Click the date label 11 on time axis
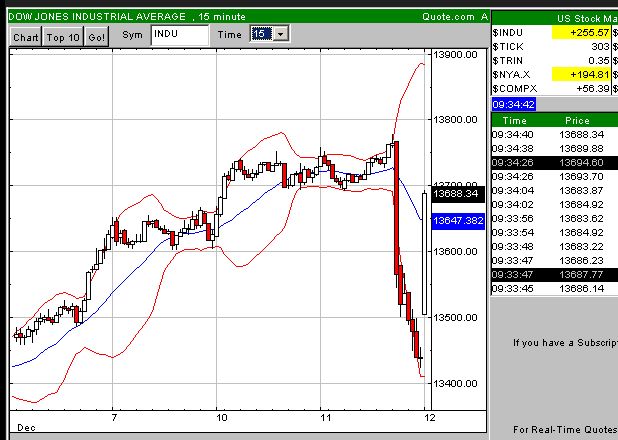 pos(326,418)
